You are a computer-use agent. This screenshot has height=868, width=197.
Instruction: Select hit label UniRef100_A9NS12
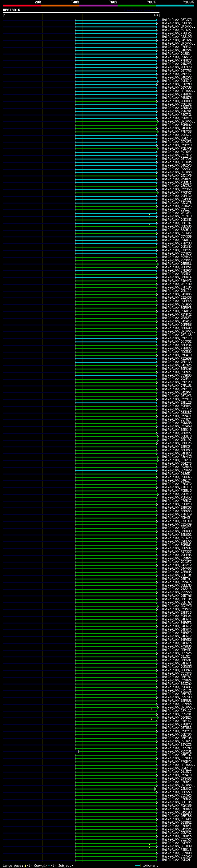pos(176,57)
